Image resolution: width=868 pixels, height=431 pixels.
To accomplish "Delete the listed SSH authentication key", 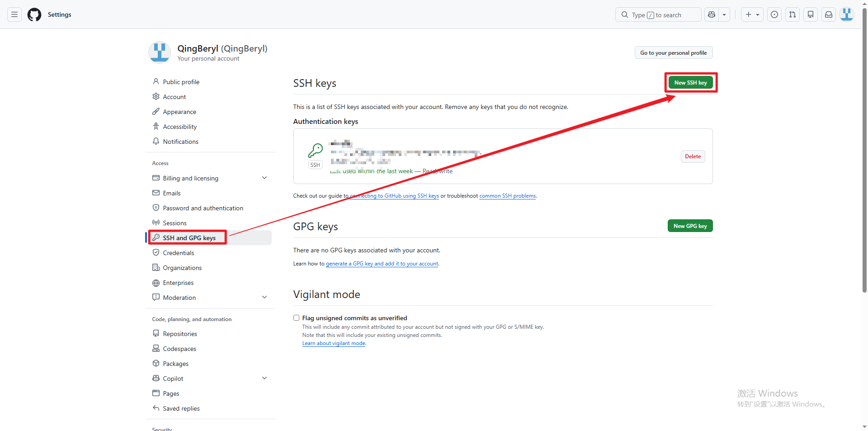I will pyautogui.click(x=693, y=156).
